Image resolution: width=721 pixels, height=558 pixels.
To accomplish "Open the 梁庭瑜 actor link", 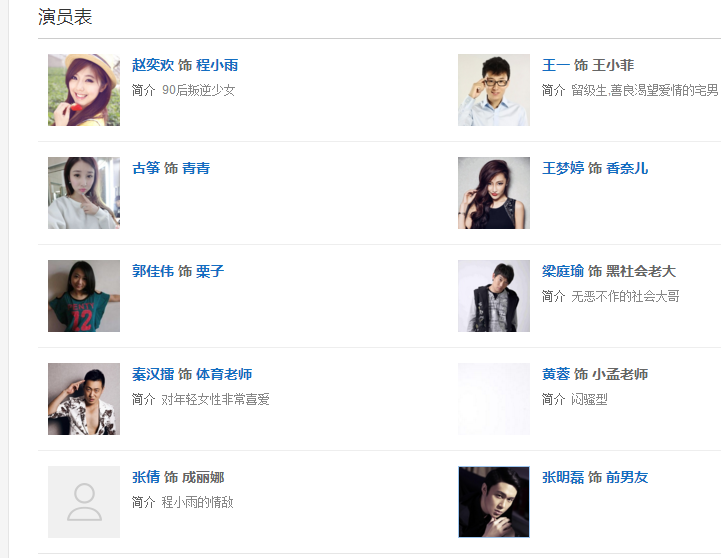I will tap(563, 271).
